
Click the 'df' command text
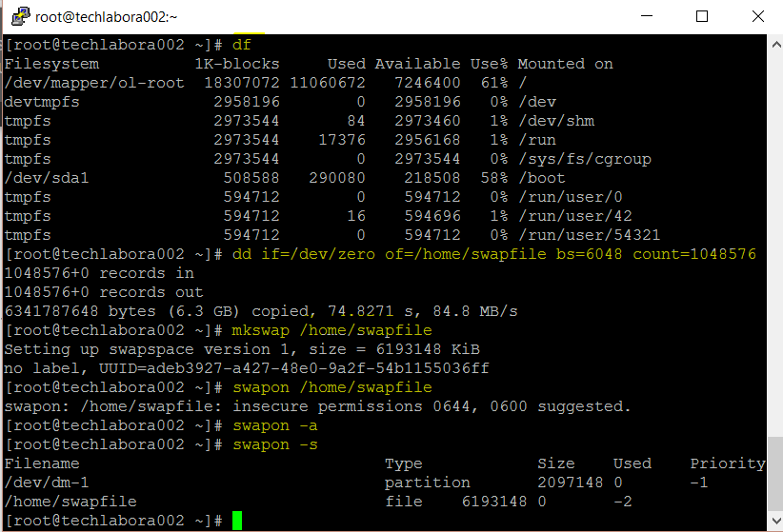[x=242, y=45]
